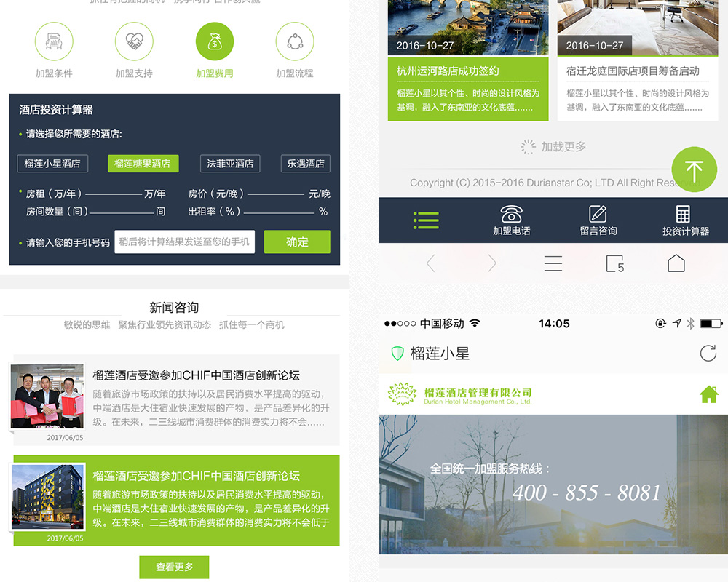Viewport: 728px width, 582px height.
Task: Tap the green back-to-top arrow button
Action: coord(694,170)
